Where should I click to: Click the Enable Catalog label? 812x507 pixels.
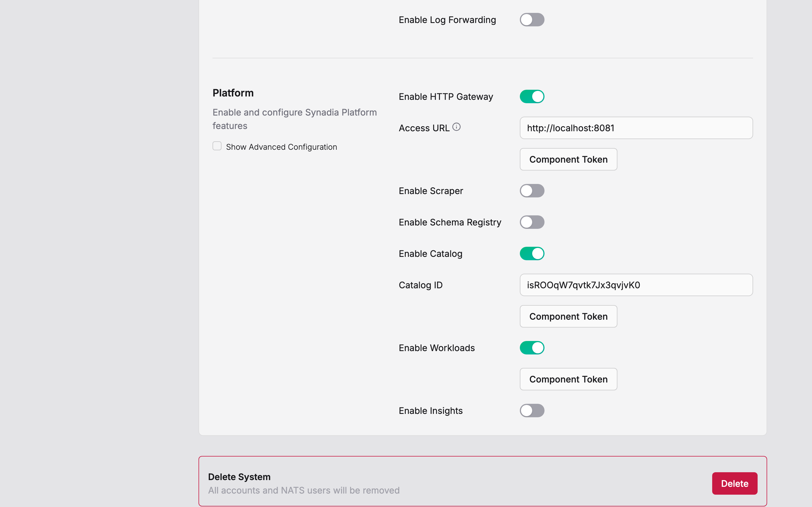tap(430, 254)
